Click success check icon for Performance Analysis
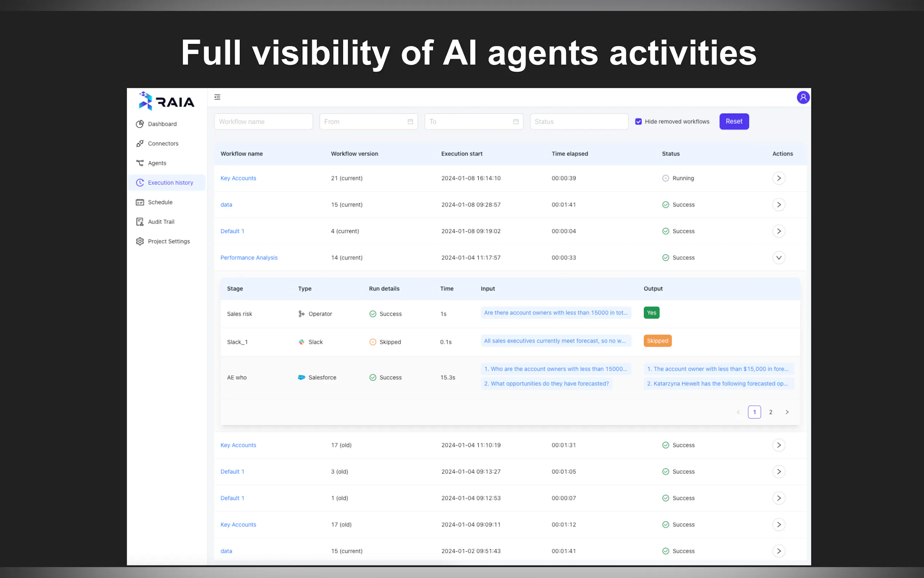Viewport: 924px width, 578px height. pos(665,258)
